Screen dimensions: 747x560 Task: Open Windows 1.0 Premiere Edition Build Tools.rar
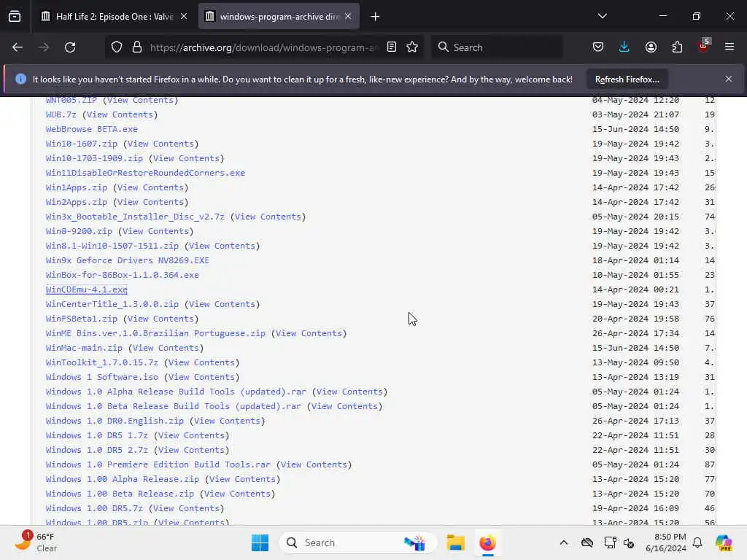point(158,464)
